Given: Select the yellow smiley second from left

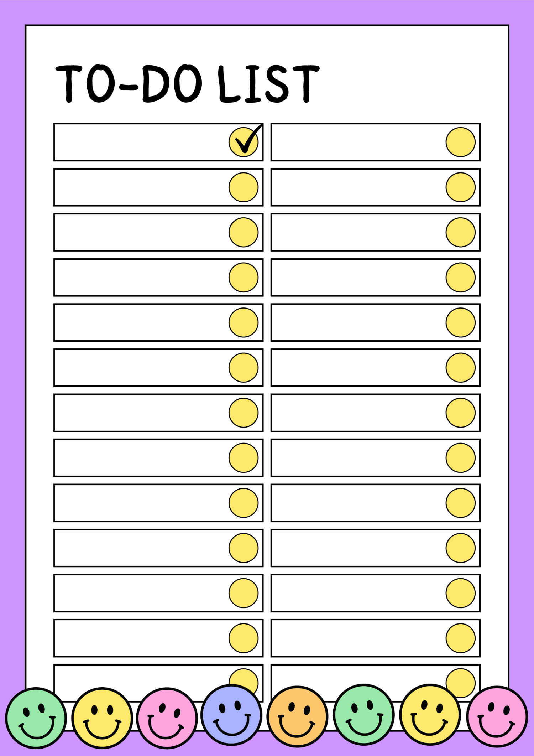Looking at the screenshot, I should 102,718.
